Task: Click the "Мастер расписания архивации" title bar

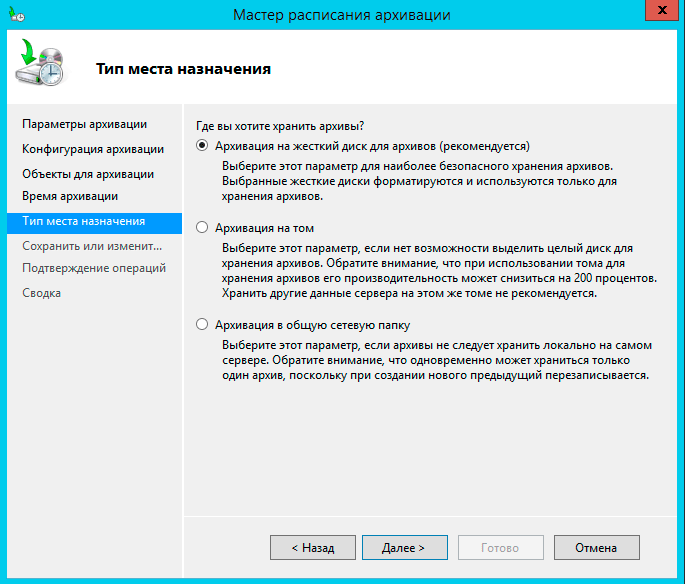Action: click(x=341, y=15)
